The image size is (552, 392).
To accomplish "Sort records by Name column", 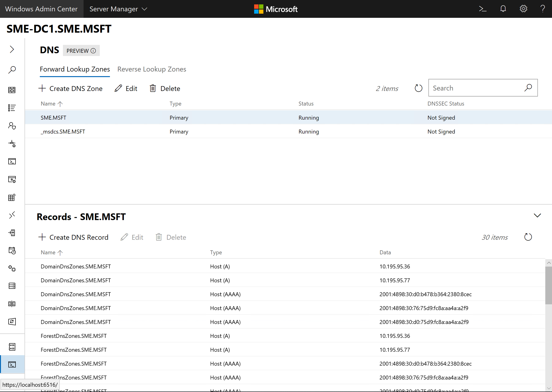I will pyautogui.click(x=52, y=252).
